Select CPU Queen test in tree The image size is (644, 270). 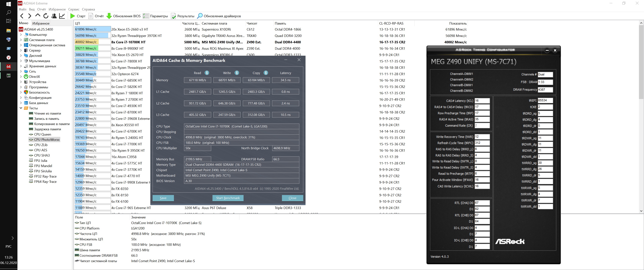42,134
